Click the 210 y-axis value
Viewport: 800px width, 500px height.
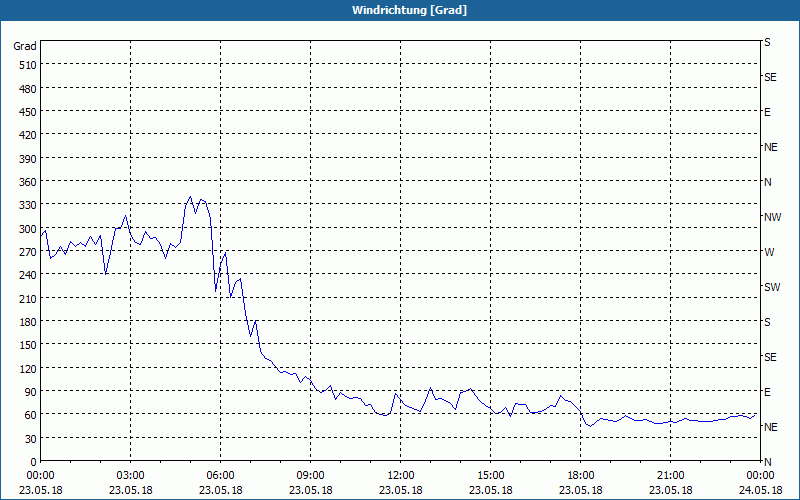[28, 298]
